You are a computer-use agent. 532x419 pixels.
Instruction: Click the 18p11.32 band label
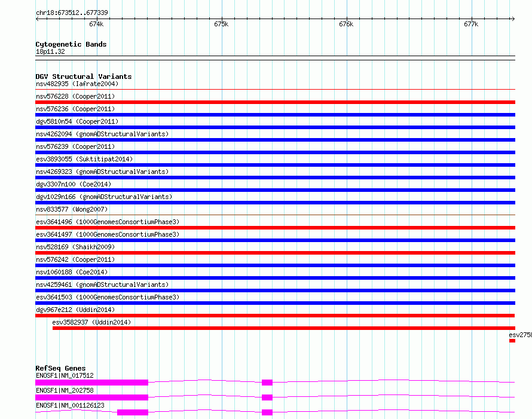(x=50, y=51)
